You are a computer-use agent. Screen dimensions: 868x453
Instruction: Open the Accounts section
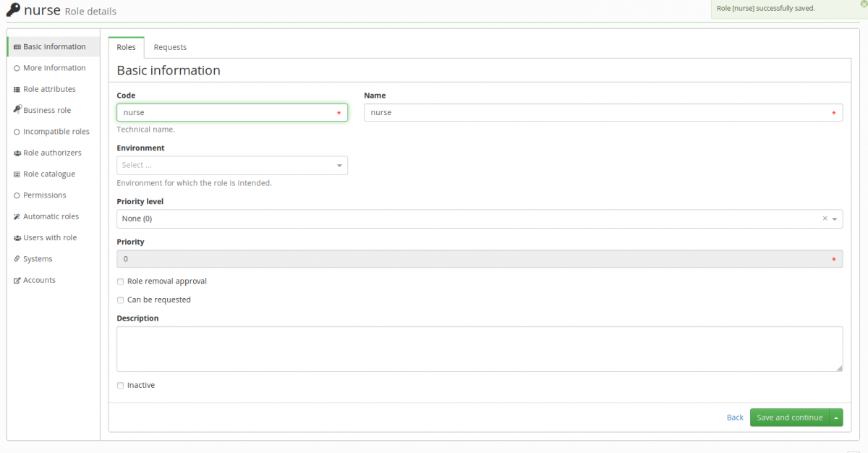54,280
